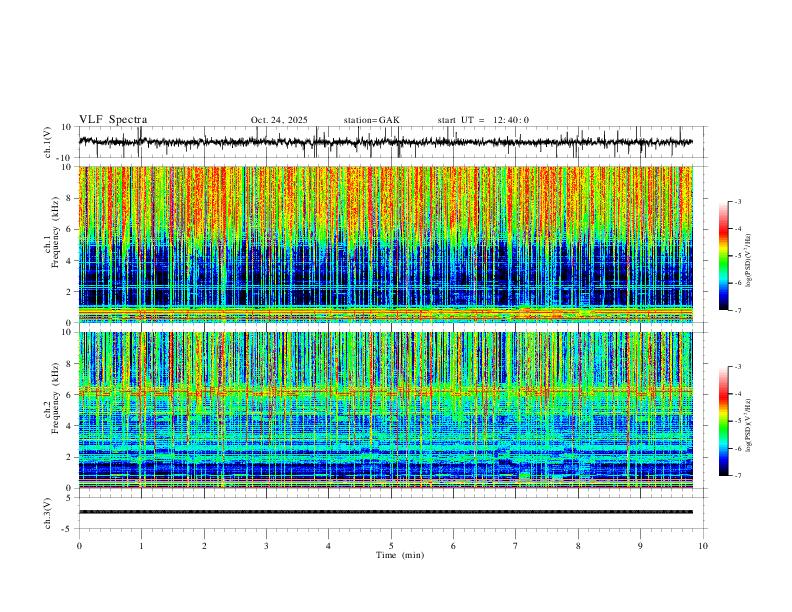
Task: Click time axis tick label "1"
Action: click(141, 546)
